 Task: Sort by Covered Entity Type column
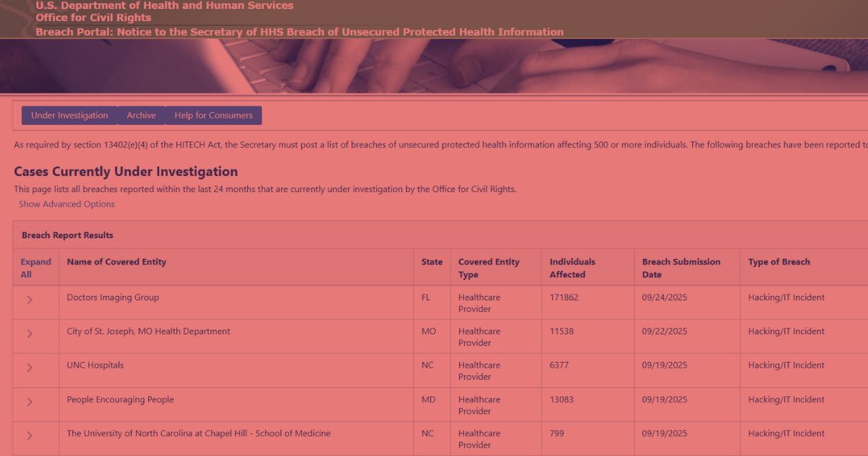coord(489,268)
